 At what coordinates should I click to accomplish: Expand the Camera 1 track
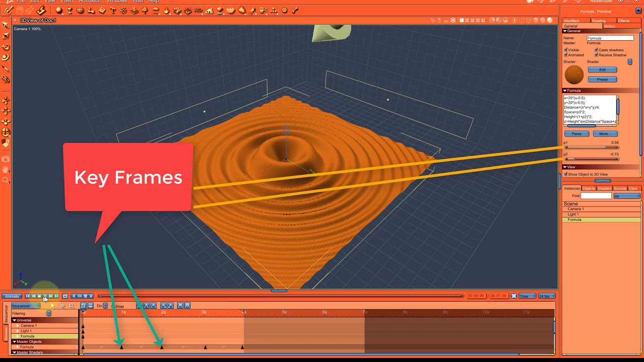pyautogui.click(x=18, y=326)
